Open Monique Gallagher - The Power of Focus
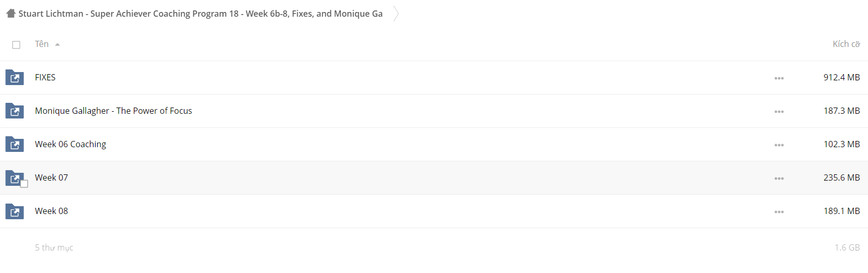This screenshot has width=868, height=273. point(113,111)
